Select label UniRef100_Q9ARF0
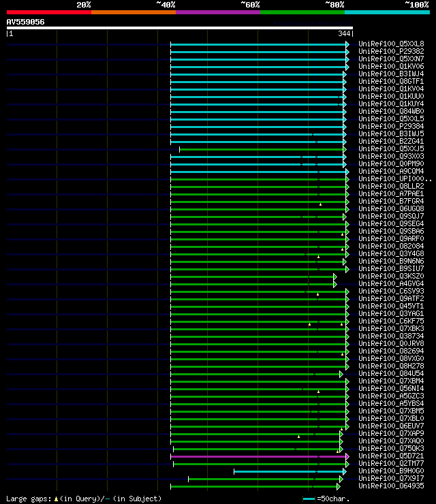This screenshot has height=504, width=436. point(391,239)
